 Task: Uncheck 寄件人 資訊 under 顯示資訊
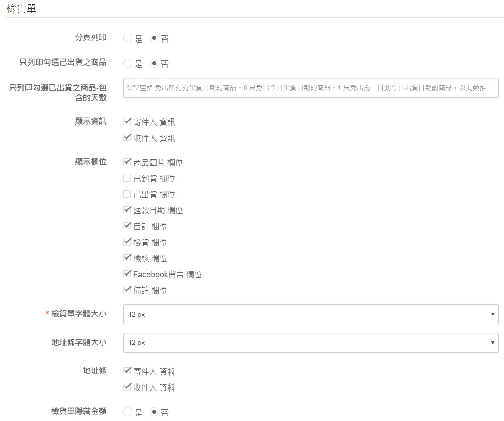[127, 121]
